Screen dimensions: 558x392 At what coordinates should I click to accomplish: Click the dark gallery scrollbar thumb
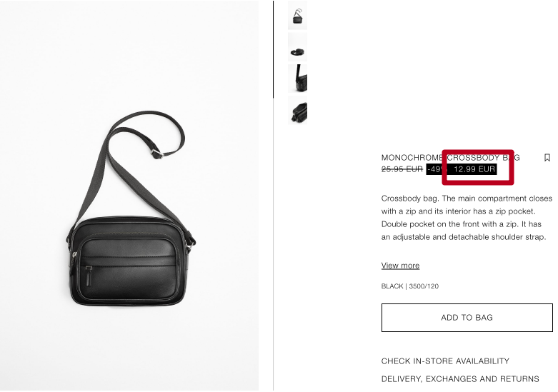274,49
